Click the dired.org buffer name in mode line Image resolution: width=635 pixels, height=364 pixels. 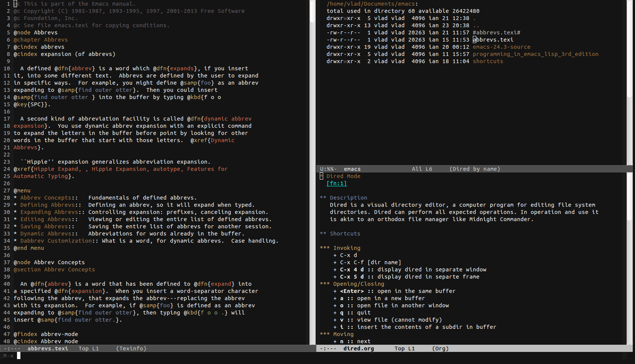click(359, 349)
